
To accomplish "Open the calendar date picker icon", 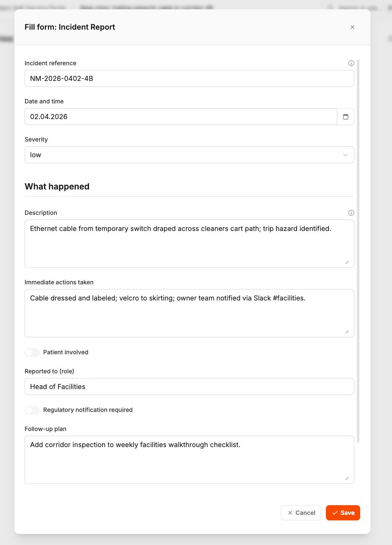I will [x=345, y=117].
